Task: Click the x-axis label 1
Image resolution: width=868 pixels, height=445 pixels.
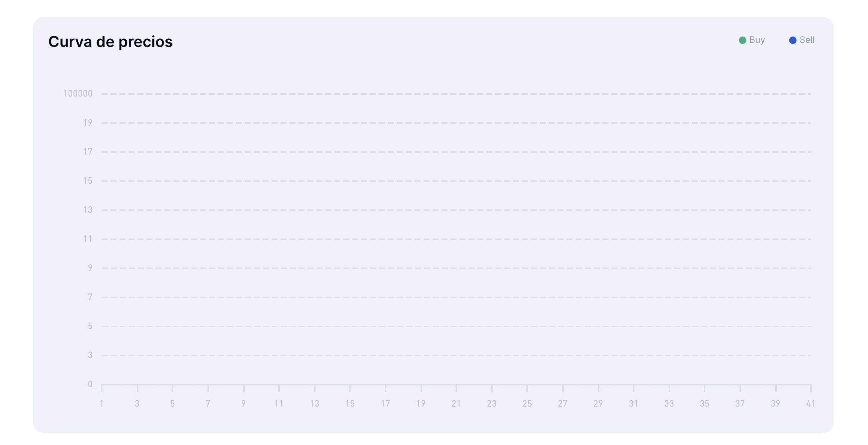Action: (x=101, y=404)
